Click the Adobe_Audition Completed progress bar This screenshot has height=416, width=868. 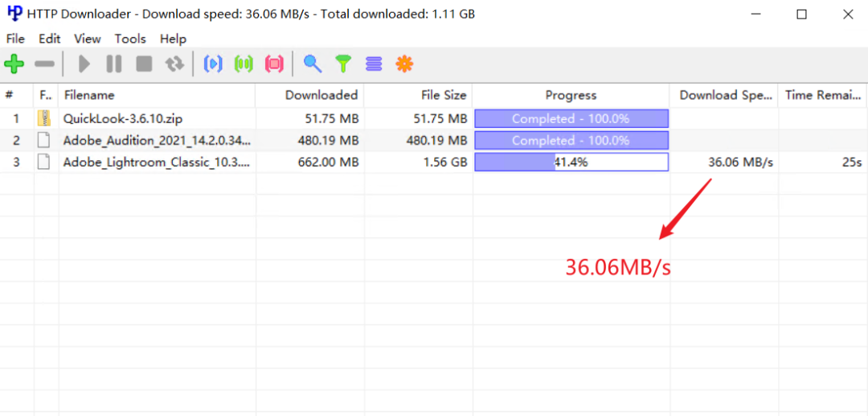pos(571,141)
